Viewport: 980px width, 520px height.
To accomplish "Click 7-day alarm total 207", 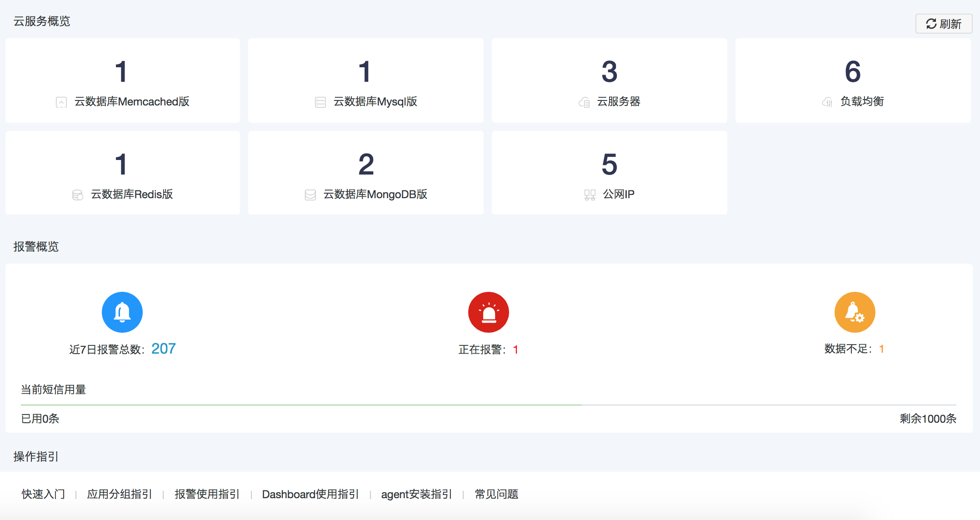I will [164, 349].
